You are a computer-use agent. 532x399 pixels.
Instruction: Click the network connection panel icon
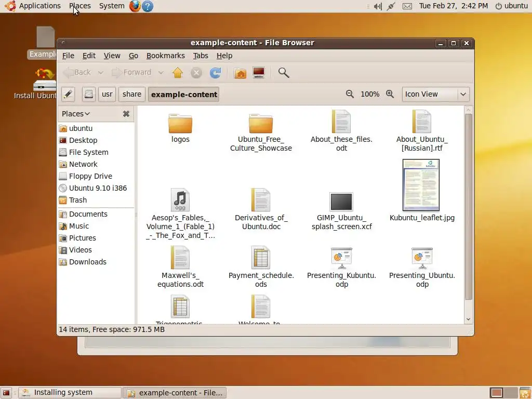point(391,6)
